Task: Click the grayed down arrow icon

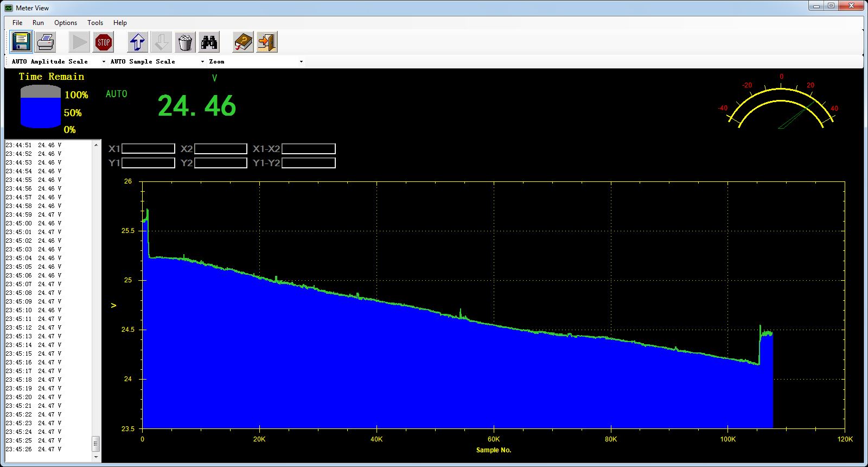Action: click(x=161, y=42)
